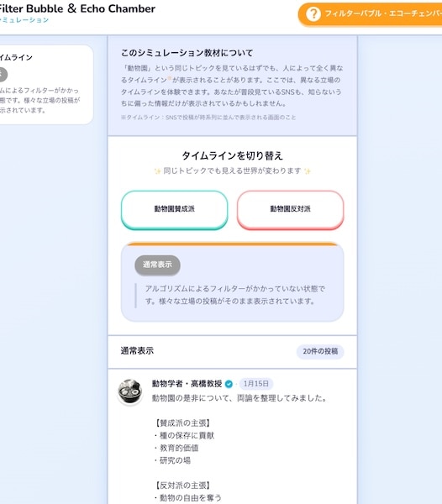Image resolution: width=442 pixels, height=504 pixels.
Task: Click the Filter Bubble & Echo Chamber title
Action: tap(76, 8)
